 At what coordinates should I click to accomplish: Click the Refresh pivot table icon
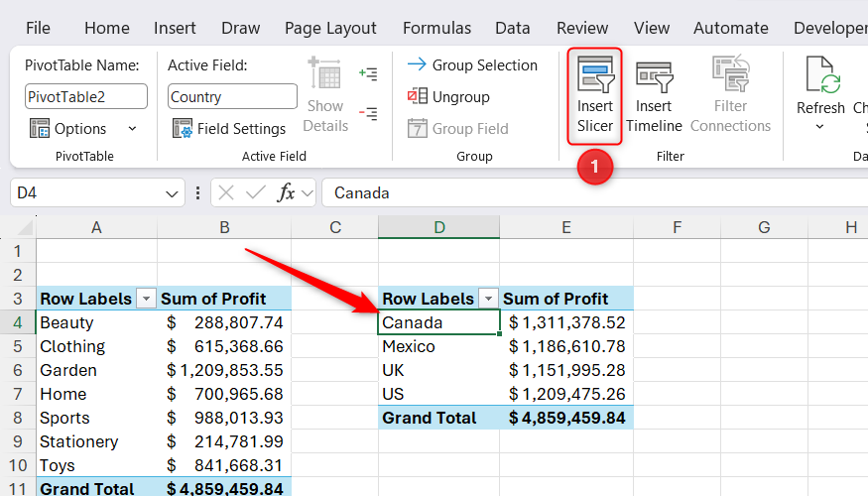click(x=821, y=74)
